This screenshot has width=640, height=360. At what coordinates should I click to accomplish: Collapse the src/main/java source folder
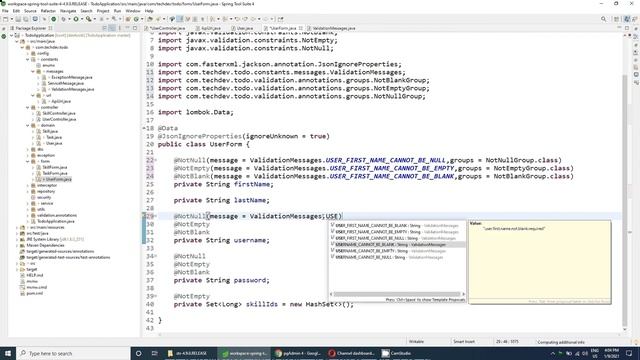(x=17, y=41)
